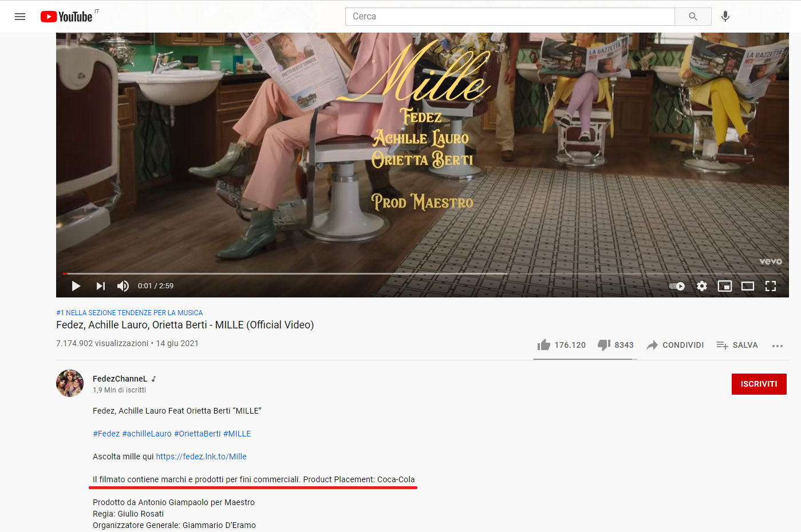Open FedezChanneL avatar thumbnail

coord(70,383)
